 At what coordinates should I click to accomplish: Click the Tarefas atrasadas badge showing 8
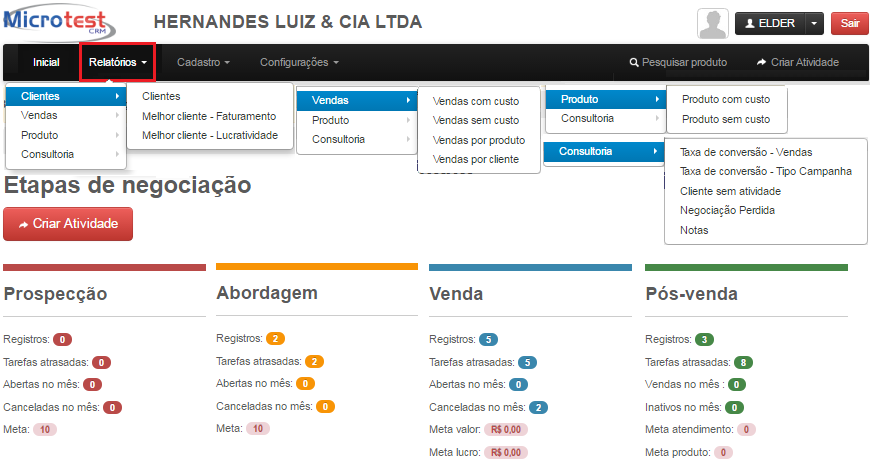(x=742, y=363)
